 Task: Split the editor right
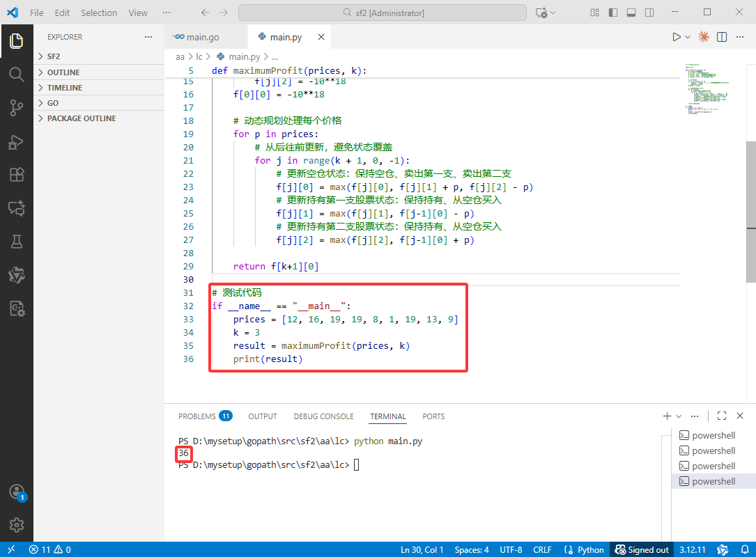click(x=722, y=37)
